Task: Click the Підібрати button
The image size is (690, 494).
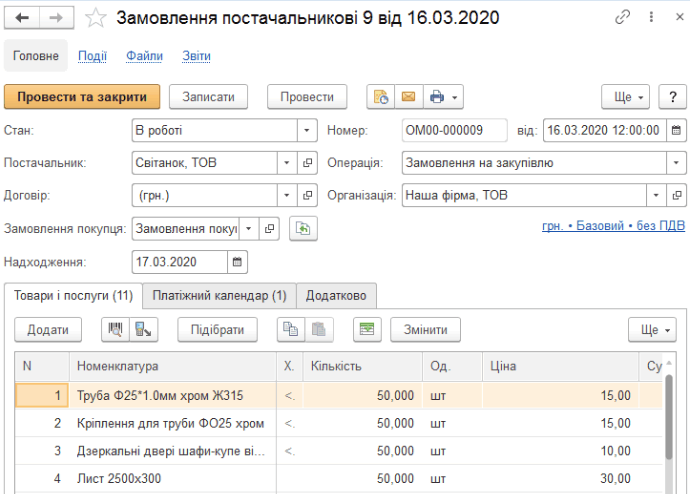Action: click(x=217, y=329)
